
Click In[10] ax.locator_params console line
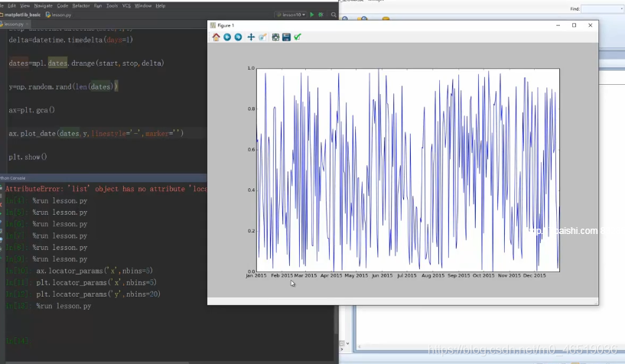[x=80, y=271]
